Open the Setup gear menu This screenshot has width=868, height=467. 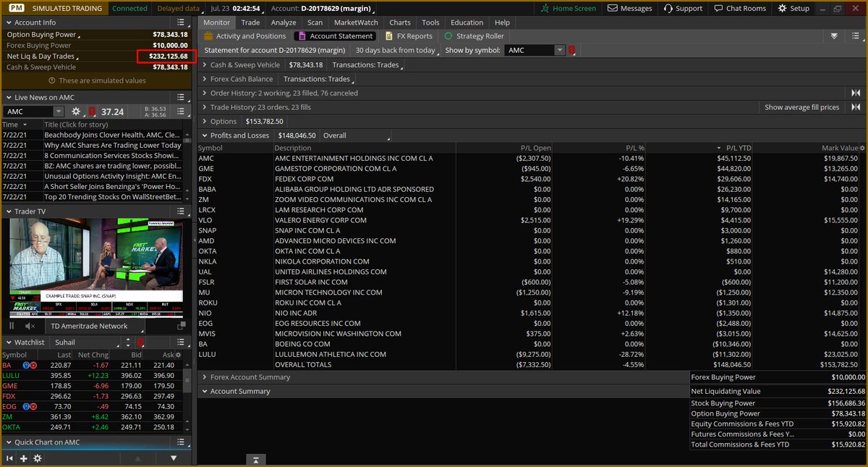point(793,8)
